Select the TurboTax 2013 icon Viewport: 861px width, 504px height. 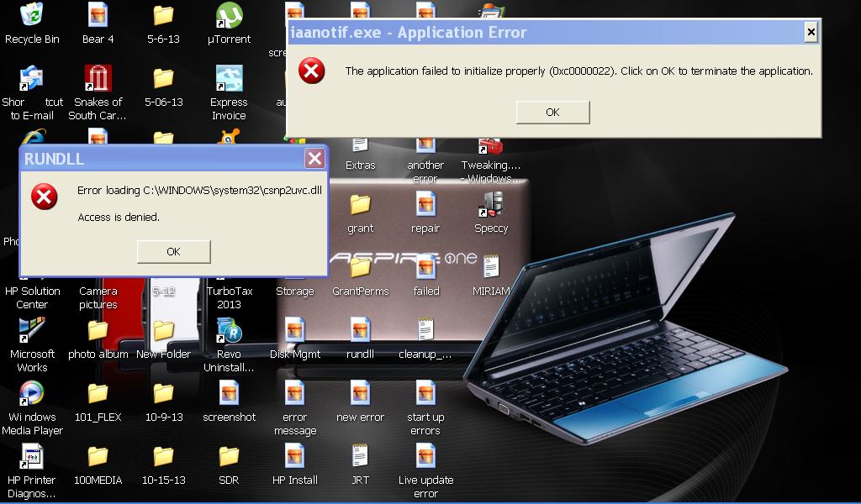229,297
